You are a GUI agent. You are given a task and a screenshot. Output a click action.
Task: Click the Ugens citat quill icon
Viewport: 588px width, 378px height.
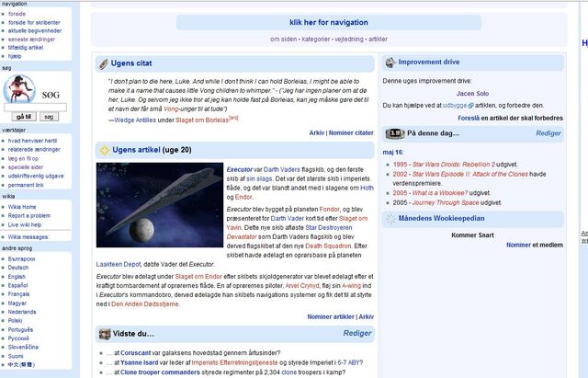[103, 64]
